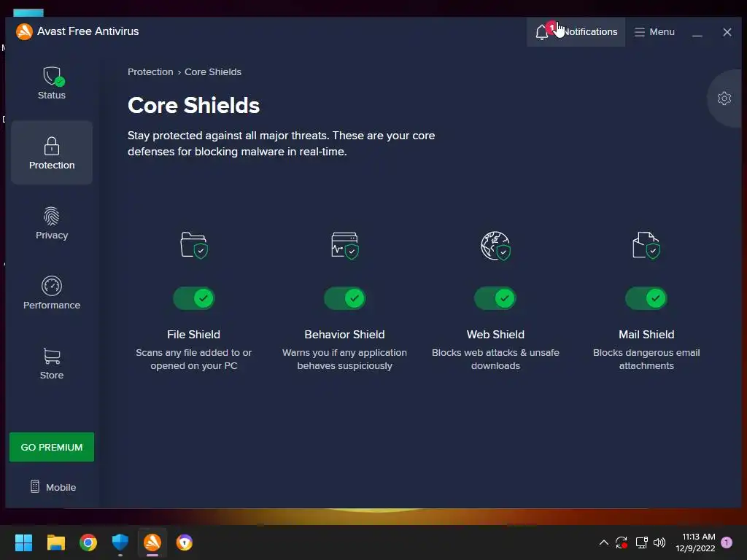This screenshot has width=747, height=560.
Task: Click the Web Shield title text
Action: 495,335
